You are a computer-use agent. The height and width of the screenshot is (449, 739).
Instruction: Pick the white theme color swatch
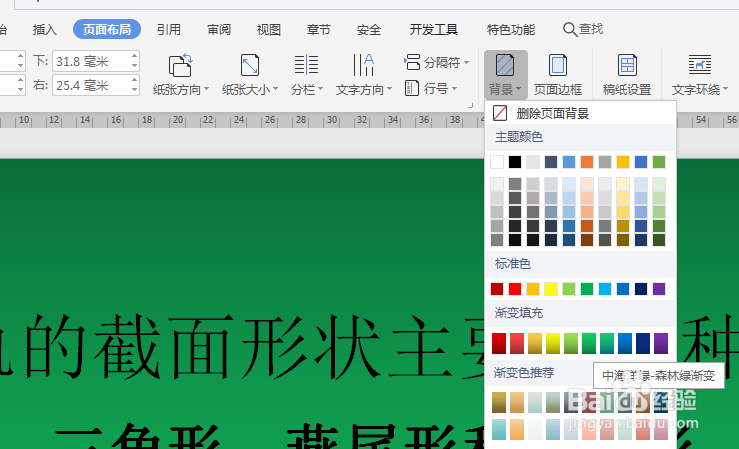pos(497,162)
